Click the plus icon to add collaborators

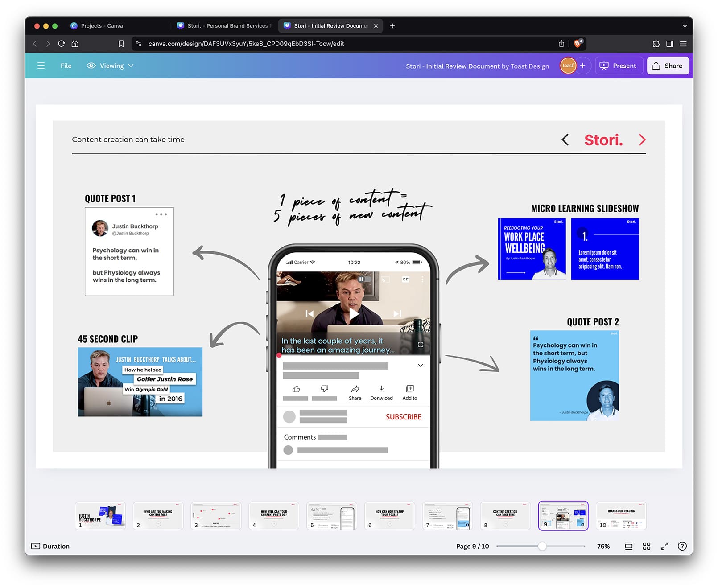point(582,66)
